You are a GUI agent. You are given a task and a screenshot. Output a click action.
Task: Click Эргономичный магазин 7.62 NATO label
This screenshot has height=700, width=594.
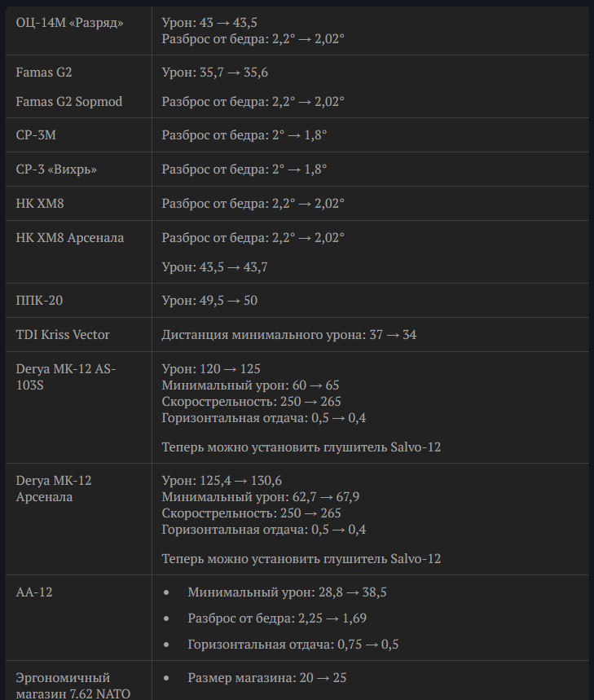click(73, 685)
